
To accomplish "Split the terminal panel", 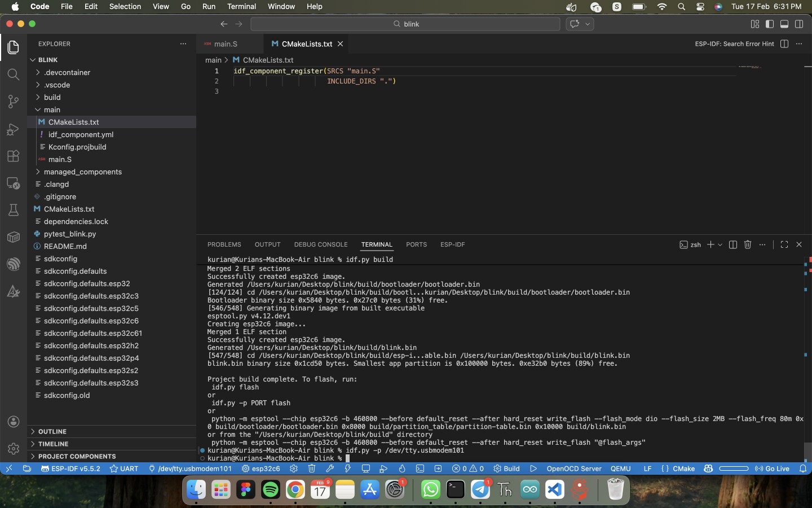I will click(733, 244).
